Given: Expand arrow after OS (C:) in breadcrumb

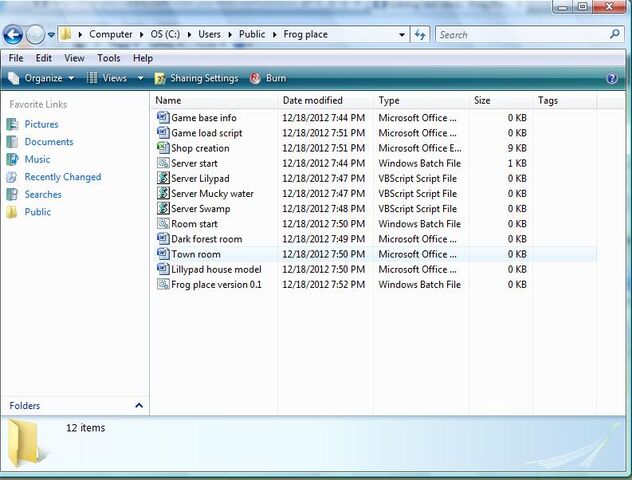Looking at the screenshot, I should tap(189, 35).
